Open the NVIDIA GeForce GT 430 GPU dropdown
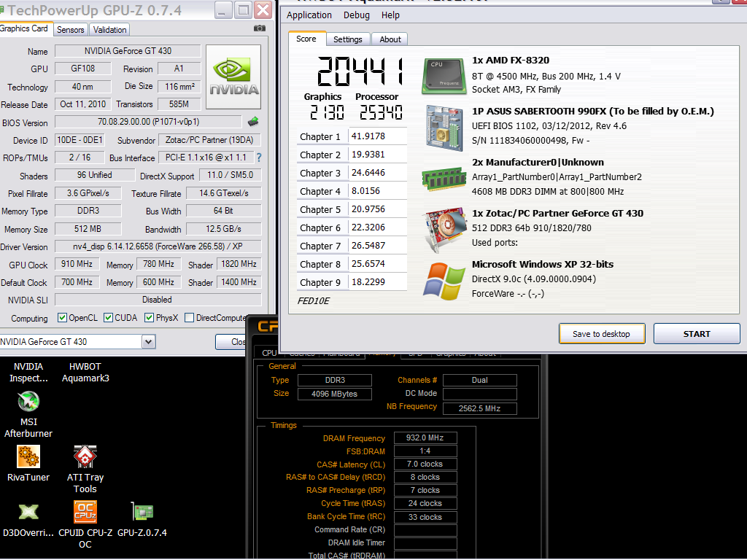The image size is (747, 560). tap(148, 342)
